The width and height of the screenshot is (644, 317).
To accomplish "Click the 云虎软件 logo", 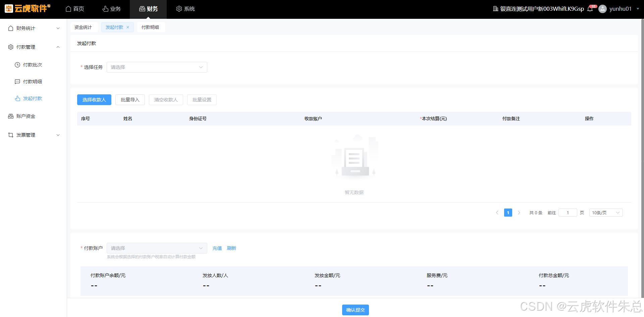I will (x=28, y=9).
